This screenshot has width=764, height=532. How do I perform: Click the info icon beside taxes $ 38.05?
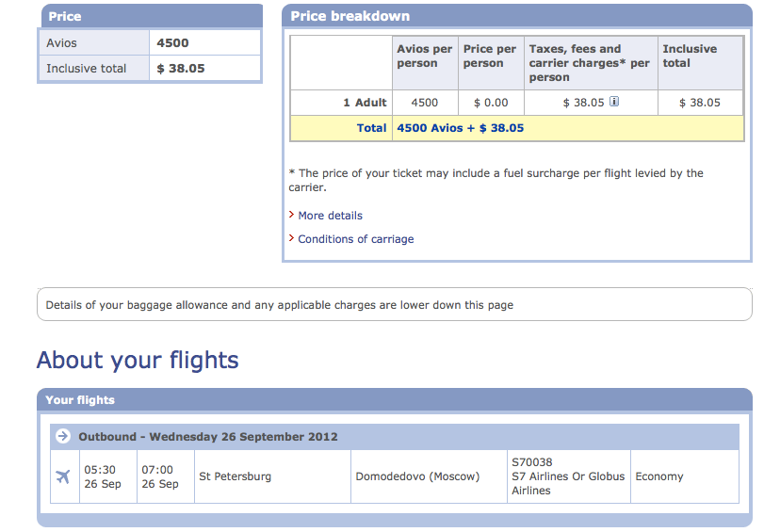(614, 102)
